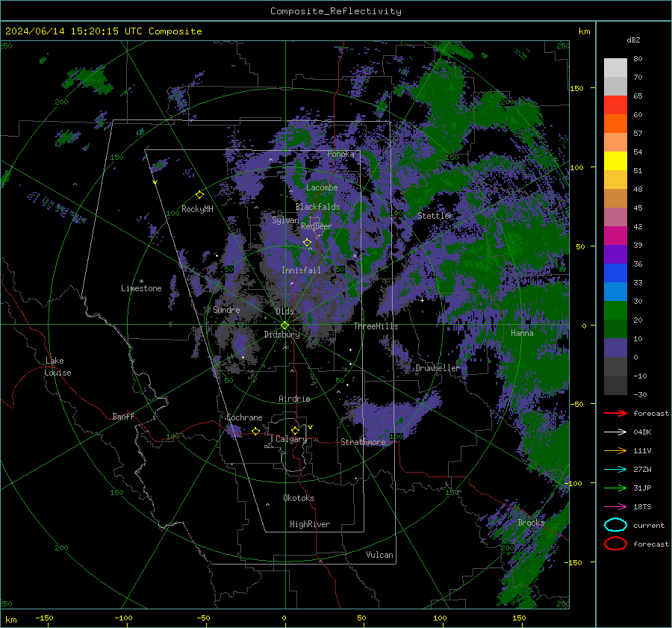
Task: Click the Okotoks city label
Action: [299, 498]
